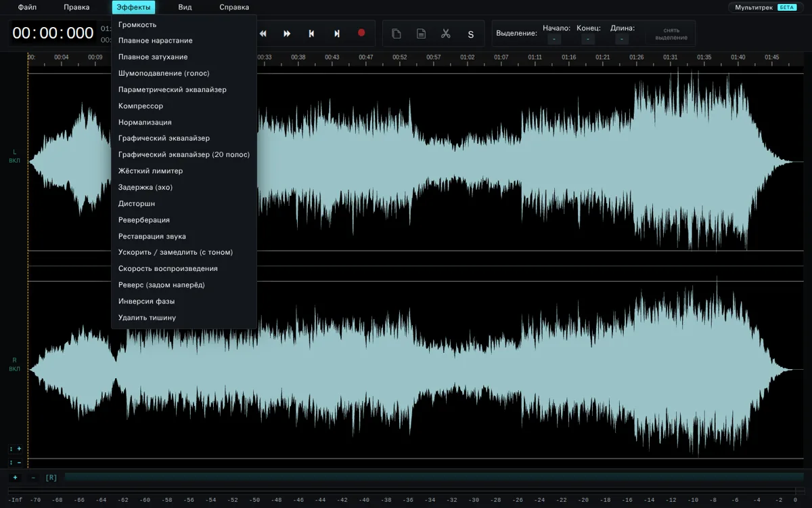Reset zoom with the [R] button
The height and width of the screenshot is (508, 812).
(x=51, y=478)
